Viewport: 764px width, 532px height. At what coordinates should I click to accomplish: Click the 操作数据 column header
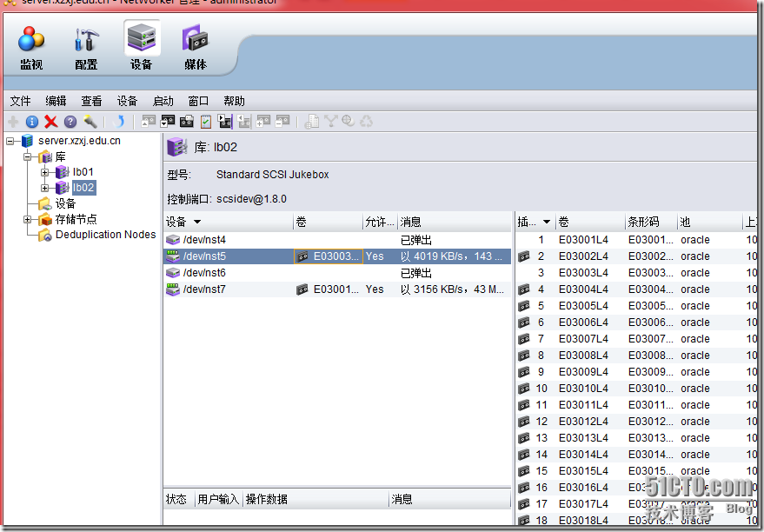coord(316,499)
